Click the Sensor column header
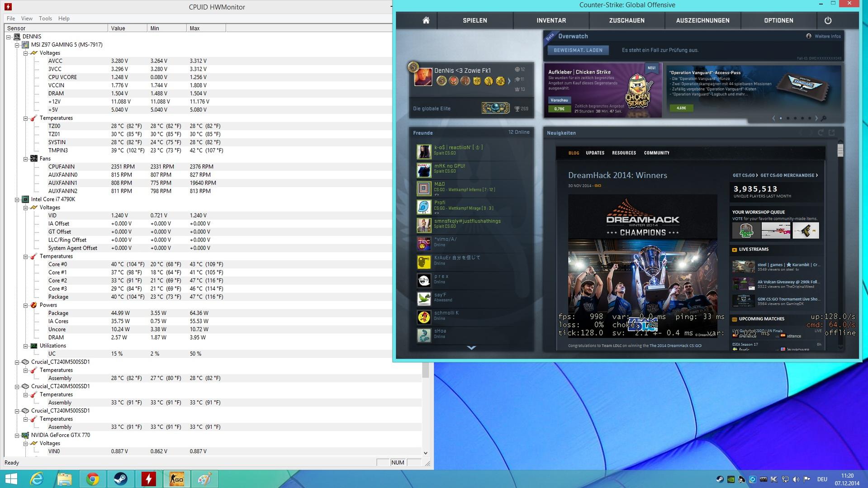This screenshot has width=868, height=488. [56, 28]
